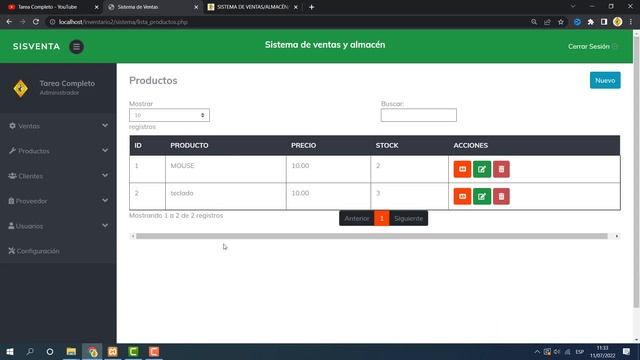This screenshot has width=640, height=360.
Task: Expand the Usuarios menu chevron
Action: click(x=105, y=225)
